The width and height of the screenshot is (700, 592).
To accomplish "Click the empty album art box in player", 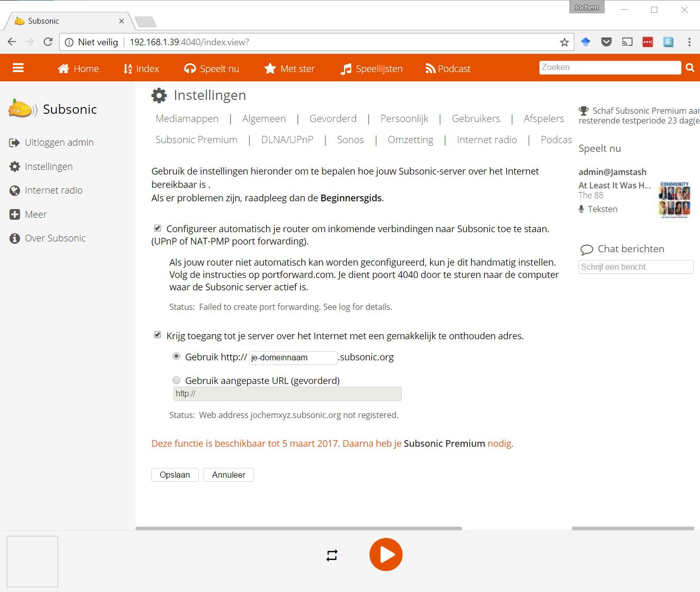I will coord(32,562).
